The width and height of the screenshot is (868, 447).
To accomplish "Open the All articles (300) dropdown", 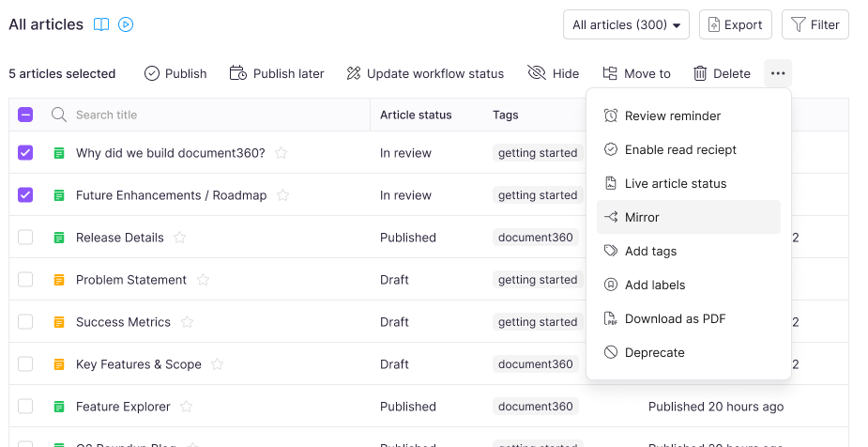I will (626, 24).
